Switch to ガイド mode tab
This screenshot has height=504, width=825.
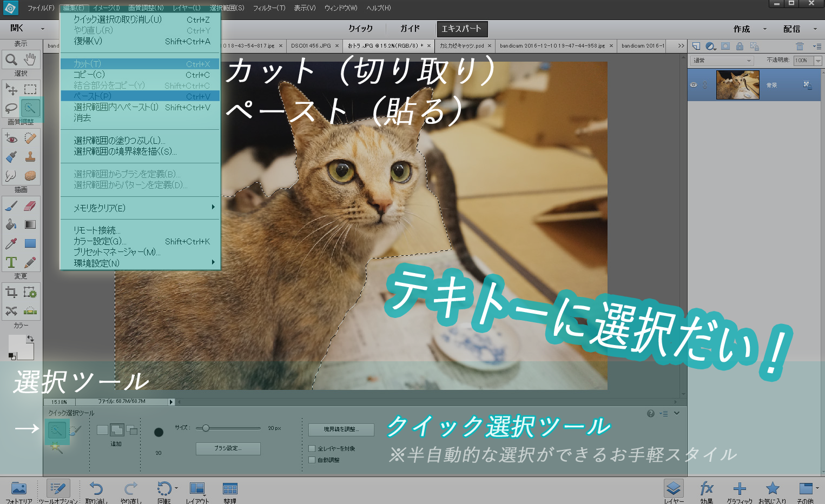click(x=410, y=29)
